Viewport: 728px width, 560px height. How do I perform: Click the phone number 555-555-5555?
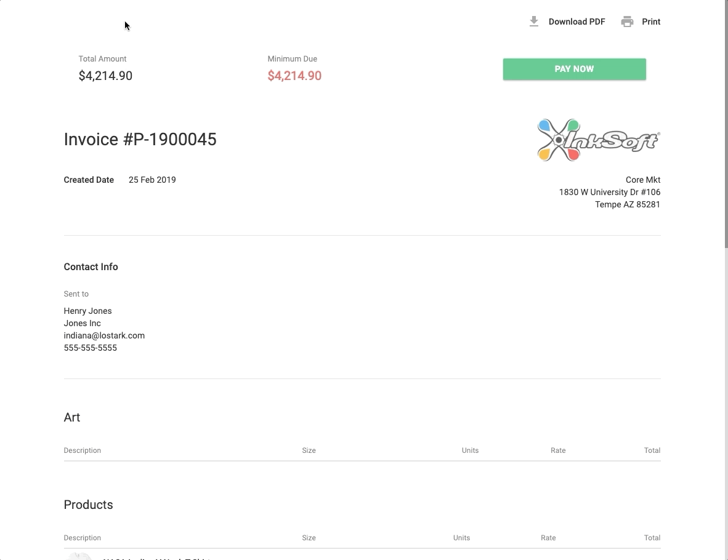[90, 348]
